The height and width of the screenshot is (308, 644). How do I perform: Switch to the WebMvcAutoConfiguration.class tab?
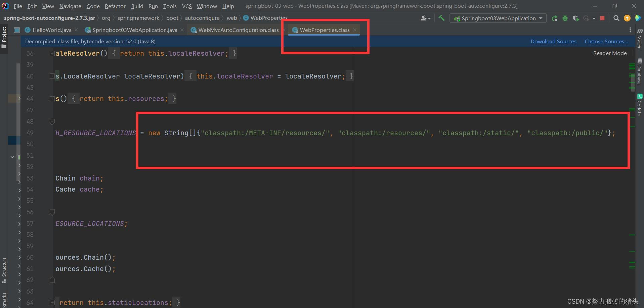239,30
